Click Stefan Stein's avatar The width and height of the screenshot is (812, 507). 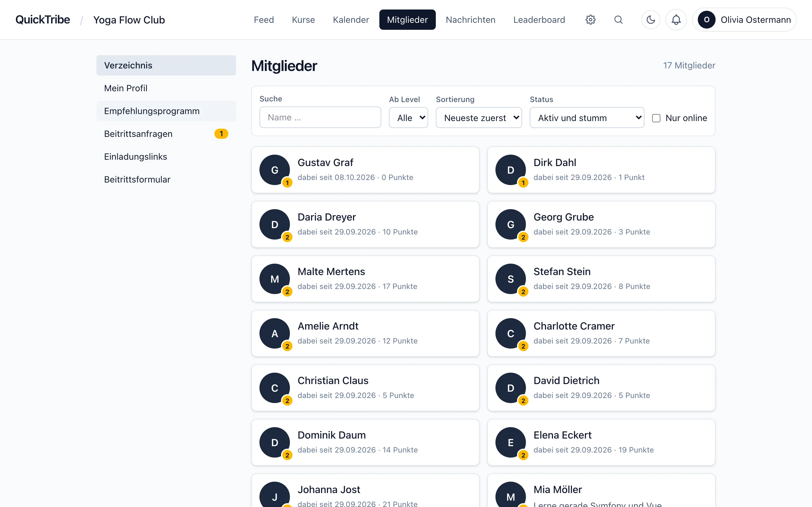[x=510, y=279]
